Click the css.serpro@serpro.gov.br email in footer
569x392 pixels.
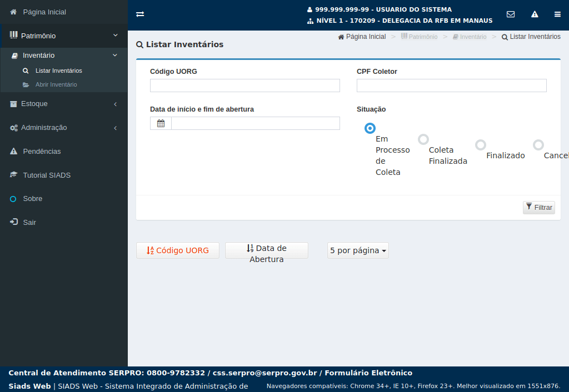265,373
